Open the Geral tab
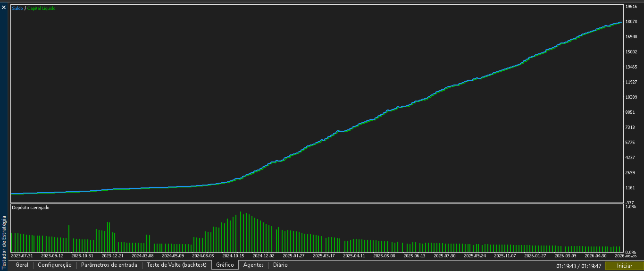This screenshot has width=644, height=271. 22,265
